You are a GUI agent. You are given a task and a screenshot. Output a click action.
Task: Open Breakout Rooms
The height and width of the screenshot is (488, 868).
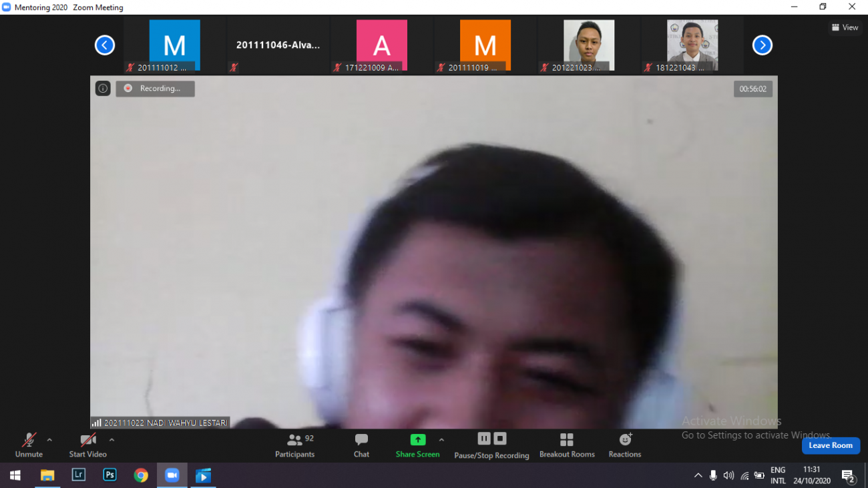(x=567, y=445)
